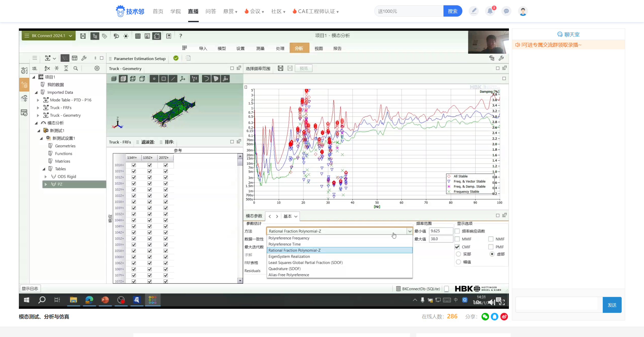This screenshot has width=644, height=337.
Task: Open taskbar search magnifier
Action: pos(42,300)
